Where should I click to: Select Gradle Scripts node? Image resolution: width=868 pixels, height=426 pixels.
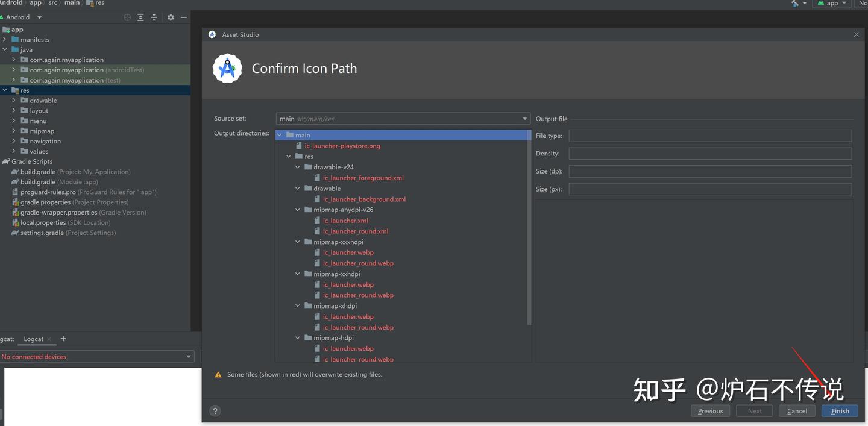pos(31,161)
